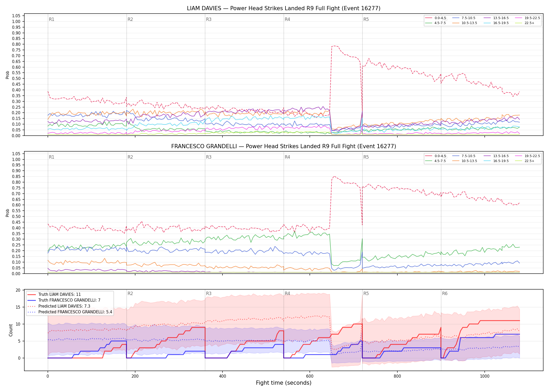Select 19.5-22.5 legend entry in Grandelli chart

tap(528, 156)
